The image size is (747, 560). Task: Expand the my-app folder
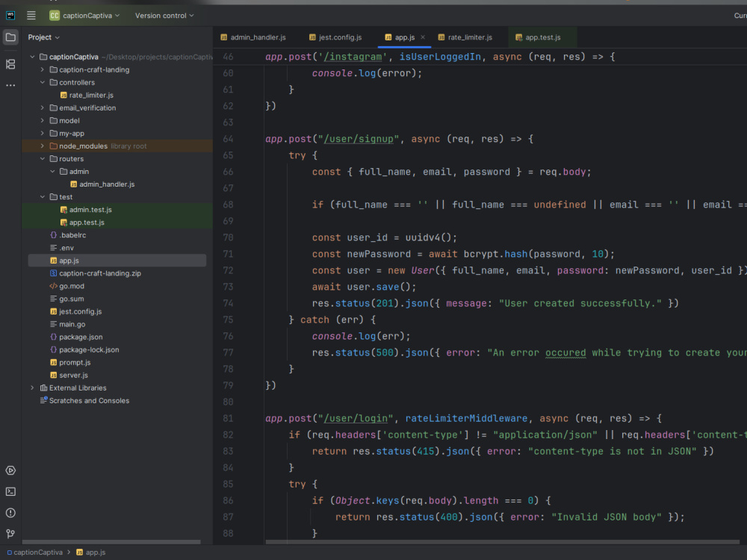click(x=43, y=134)
